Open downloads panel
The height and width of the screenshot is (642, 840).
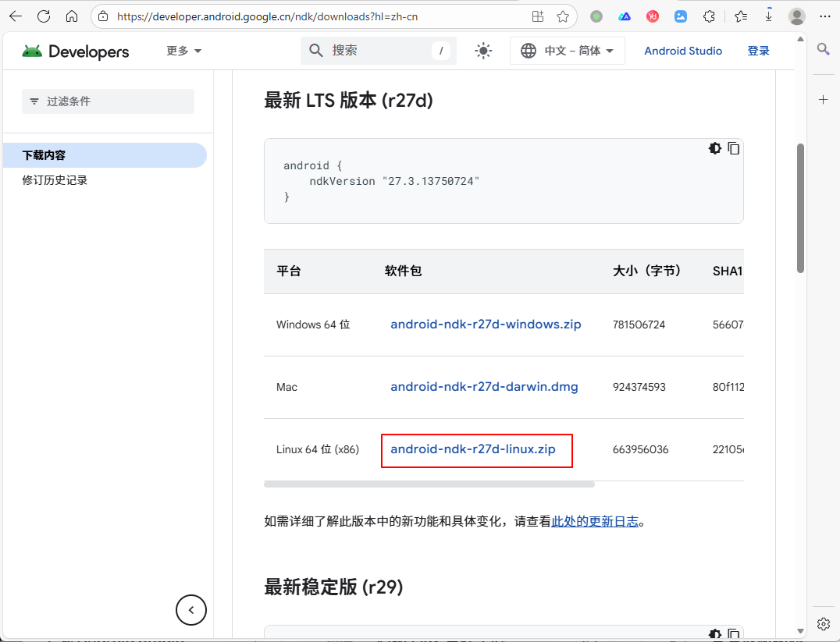[769, 16]
